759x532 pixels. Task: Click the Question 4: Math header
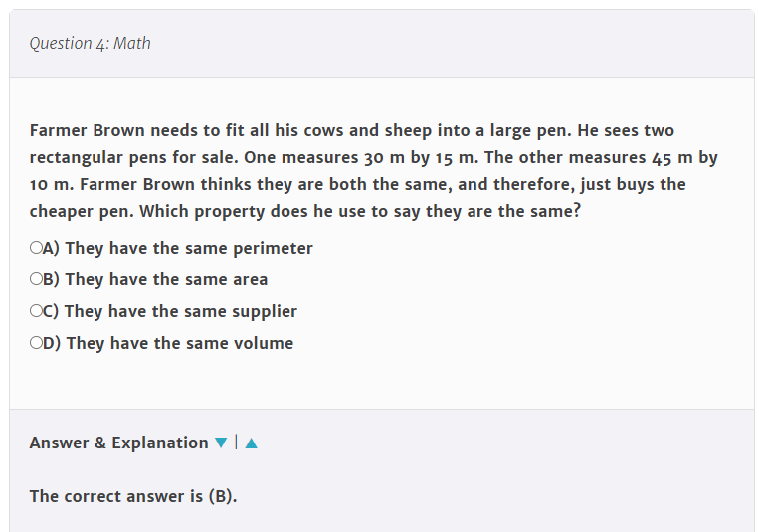click(x=91, y=44)
